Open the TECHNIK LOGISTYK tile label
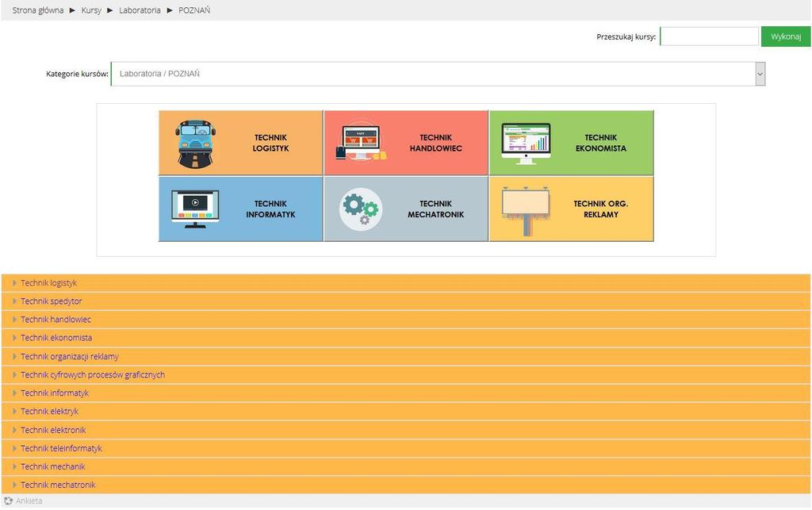 tap(270, 143)
